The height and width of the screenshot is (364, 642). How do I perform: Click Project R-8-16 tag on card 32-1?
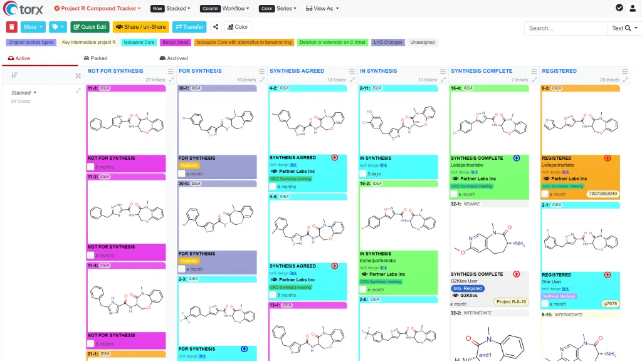click(x=511, y=302)
